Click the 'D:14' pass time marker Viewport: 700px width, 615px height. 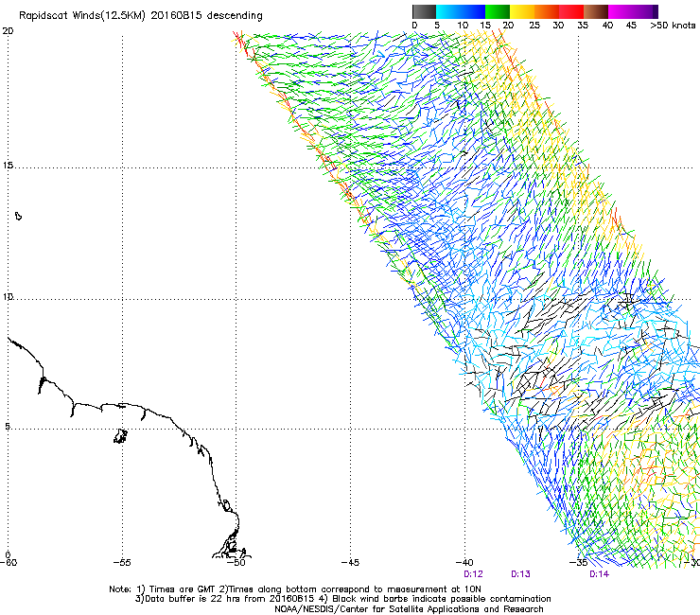coord(599,574)
